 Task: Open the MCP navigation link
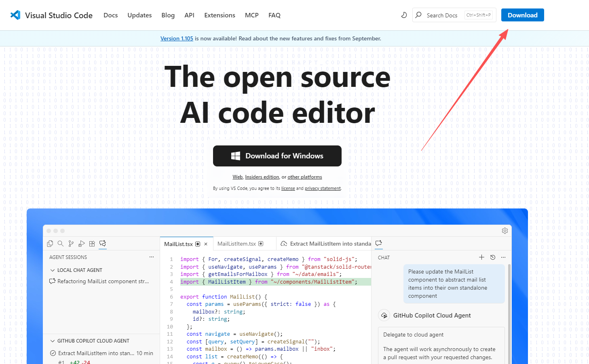[x=252, y=15]
